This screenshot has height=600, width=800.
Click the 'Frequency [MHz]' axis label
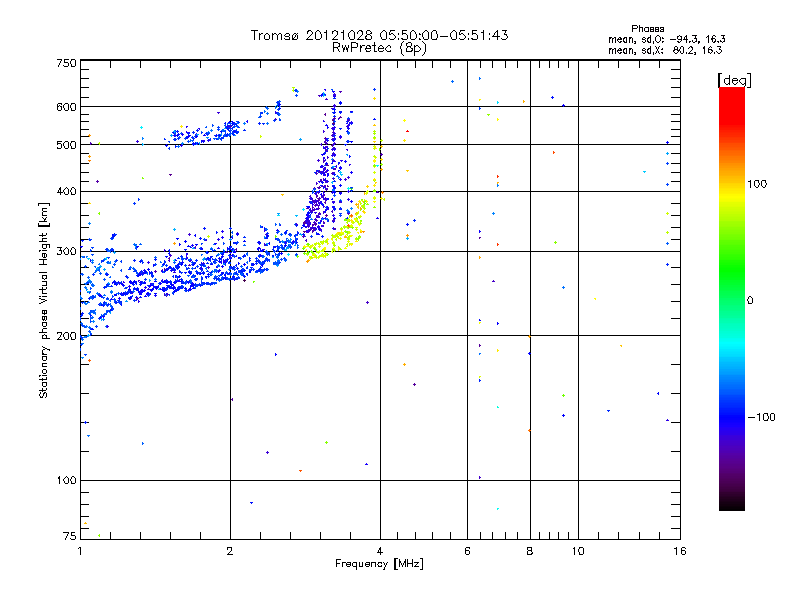point(379,564)
